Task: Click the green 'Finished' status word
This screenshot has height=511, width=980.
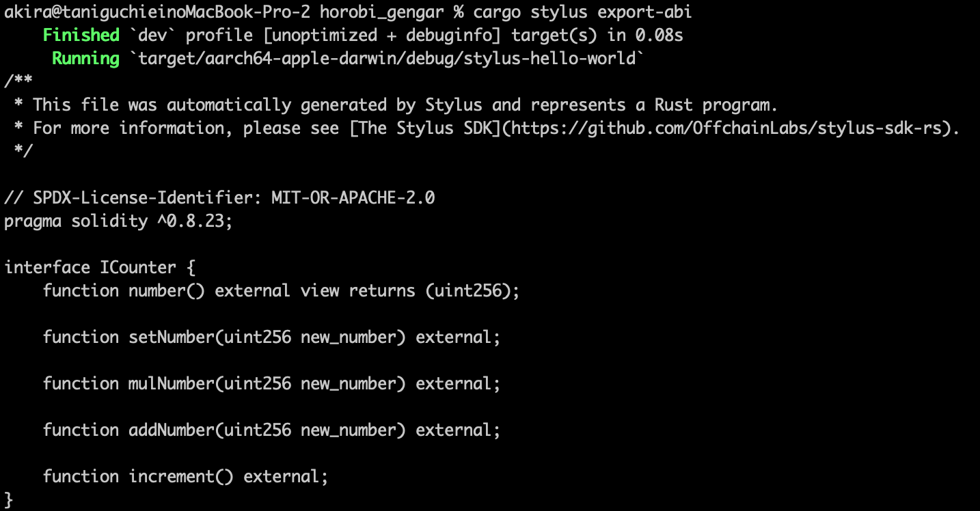Action: click(x=81, y=35)
